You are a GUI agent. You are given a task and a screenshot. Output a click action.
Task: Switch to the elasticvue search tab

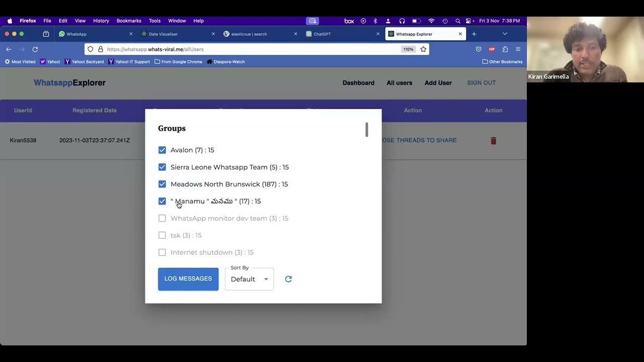pyautogui.click(x=261, y=34)
